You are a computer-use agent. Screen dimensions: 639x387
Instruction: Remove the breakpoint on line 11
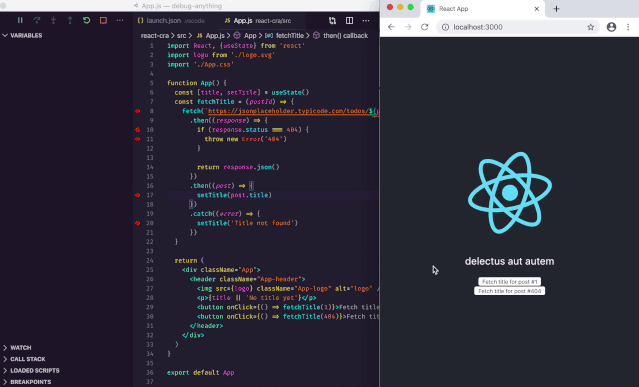click(138, 139)
